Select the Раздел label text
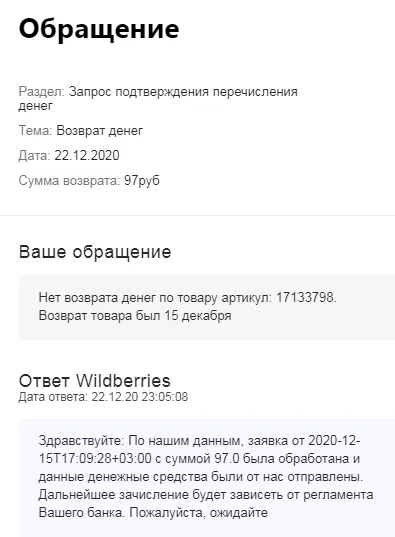 (x=41, y=92)
